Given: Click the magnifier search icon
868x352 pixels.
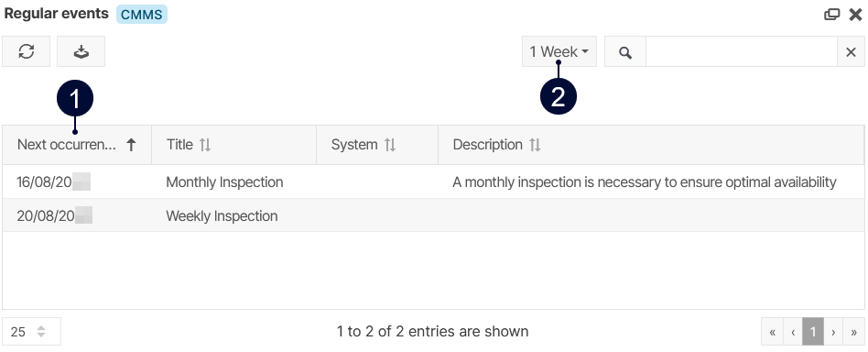Looking at the screenshot, I should pyautogui.click(x=625, y=52).
